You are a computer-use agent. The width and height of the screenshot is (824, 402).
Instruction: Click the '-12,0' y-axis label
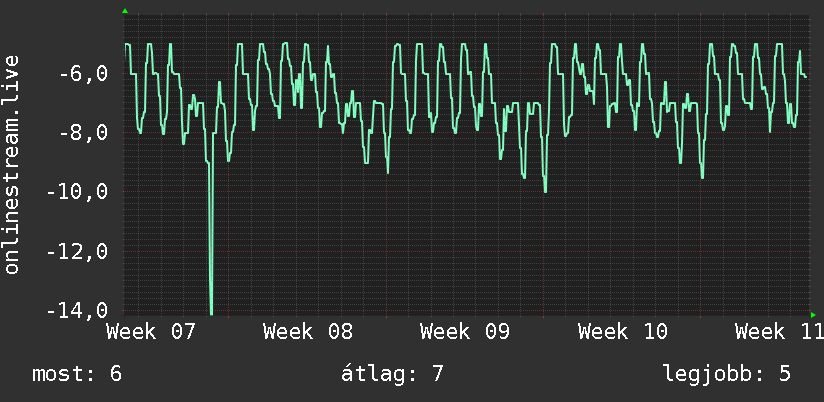(x=77, y=251)
